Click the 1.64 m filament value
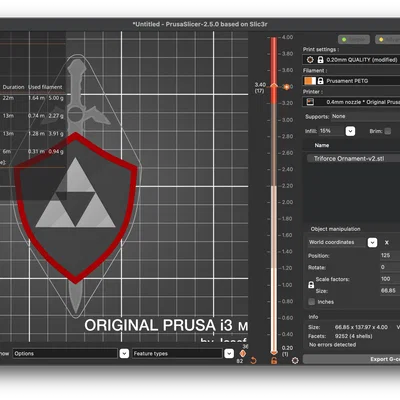The image size is (400, 400). pos(36,98)
